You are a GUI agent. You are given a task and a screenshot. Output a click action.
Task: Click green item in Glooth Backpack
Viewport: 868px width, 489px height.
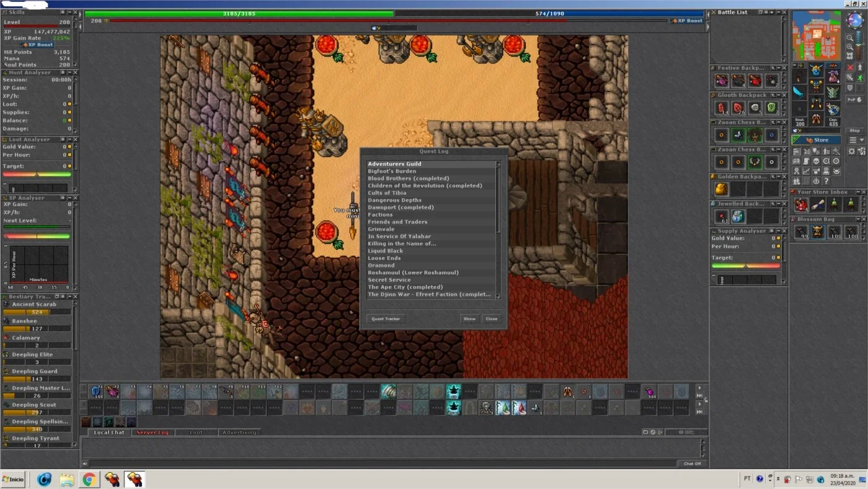point(771,108)
